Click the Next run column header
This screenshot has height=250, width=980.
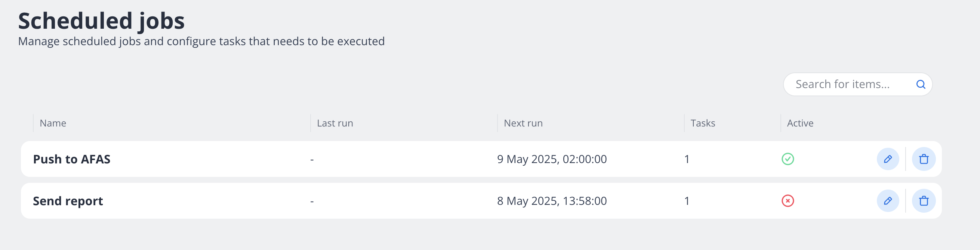point(523,123)
